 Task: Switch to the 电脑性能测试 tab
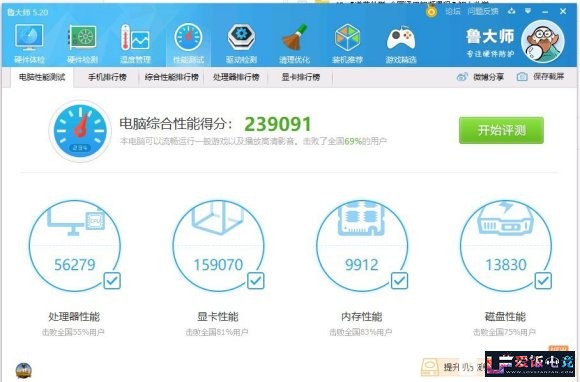pos(42,77)
